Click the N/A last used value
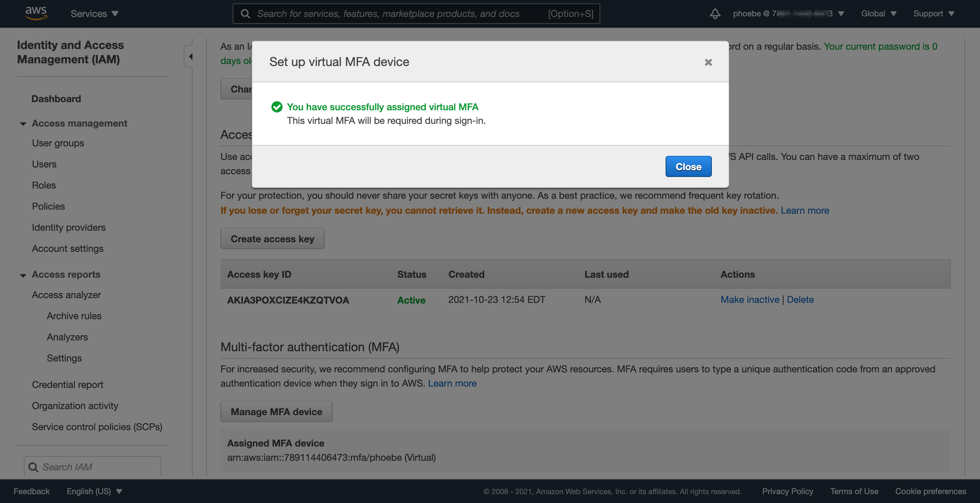 click(592, 299)
